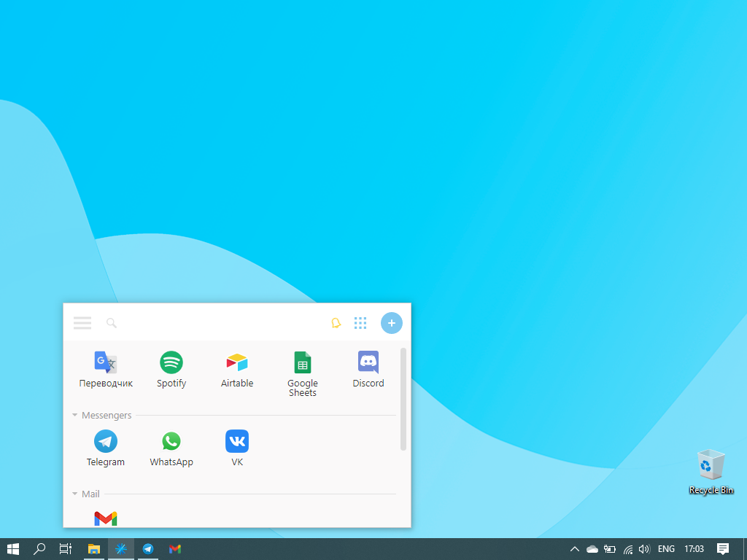Open the Переводчик translator app
The height and width of the screenshot is (560, 747).
(x=105, y=362)
